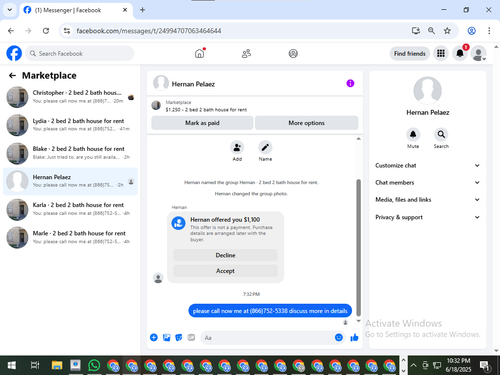
Task: Click the Home icon in top navigation
Action: coord(199,53)
